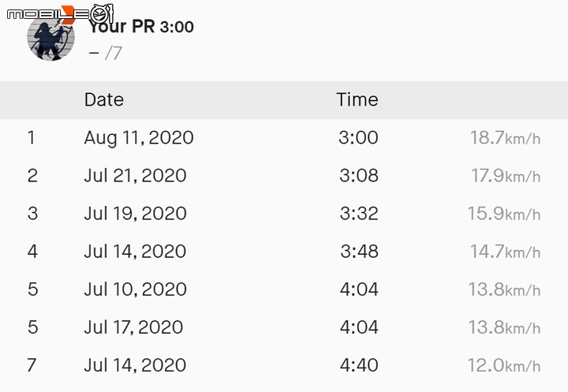
Task: Select the Your PR 3:00 heading
Action: click(x=141, y=27)
